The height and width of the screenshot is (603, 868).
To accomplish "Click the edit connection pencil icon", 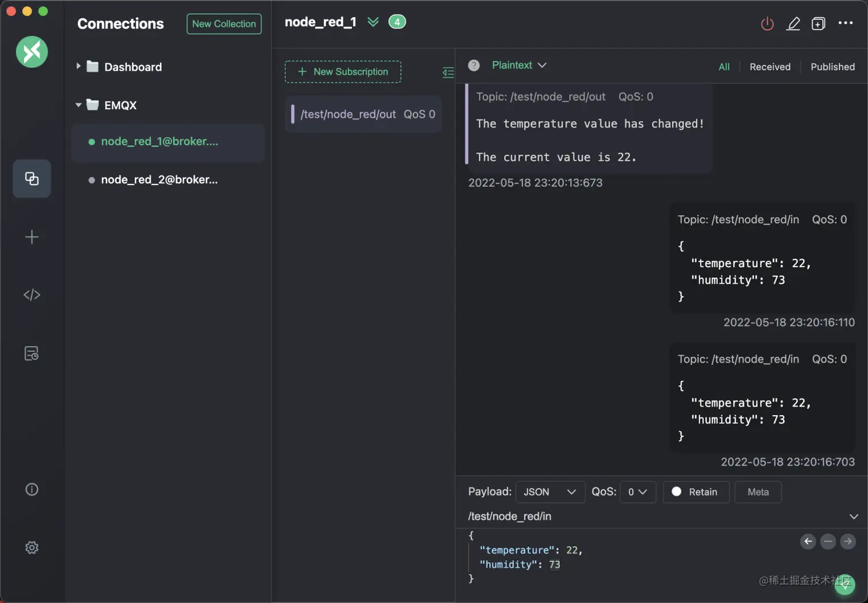I will click(x=793, y=24).
